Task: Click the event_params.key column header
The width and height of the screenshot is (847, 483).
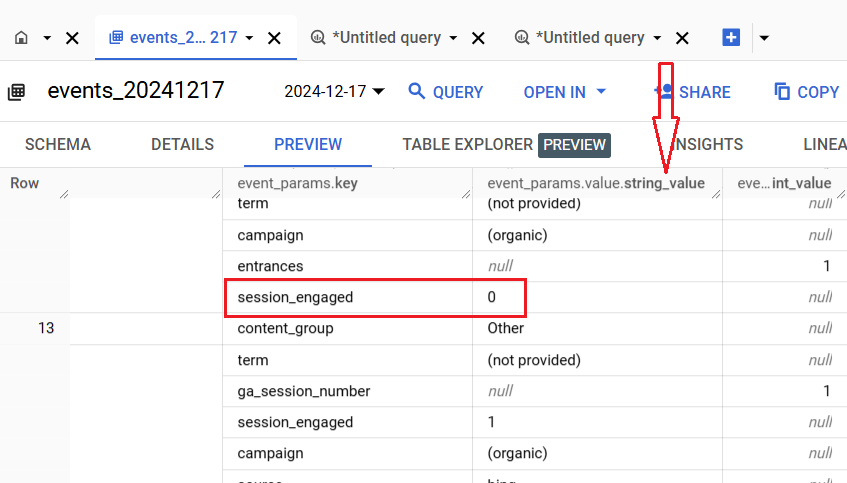Action: point(298,183)
